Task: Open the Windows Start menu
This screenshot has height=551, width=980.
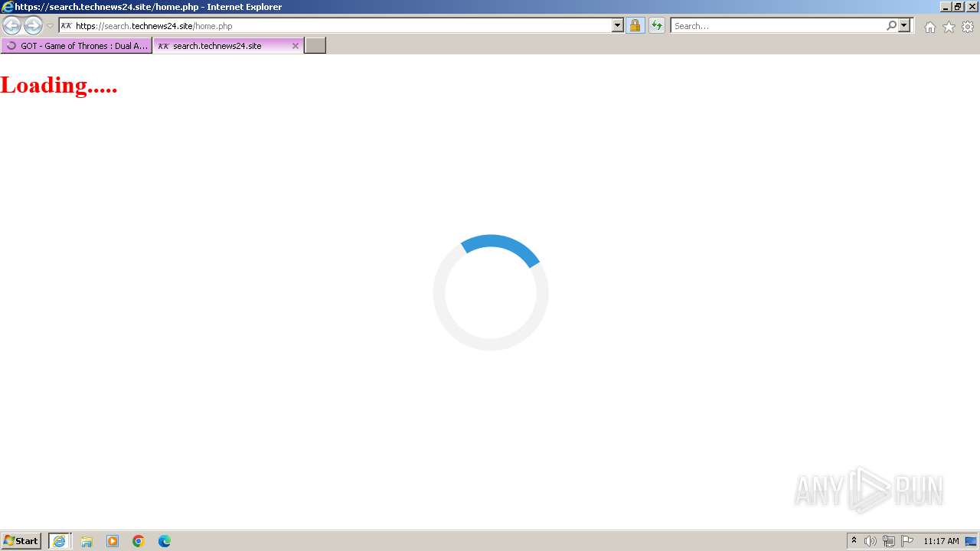Action: click(x=21, y=541)
